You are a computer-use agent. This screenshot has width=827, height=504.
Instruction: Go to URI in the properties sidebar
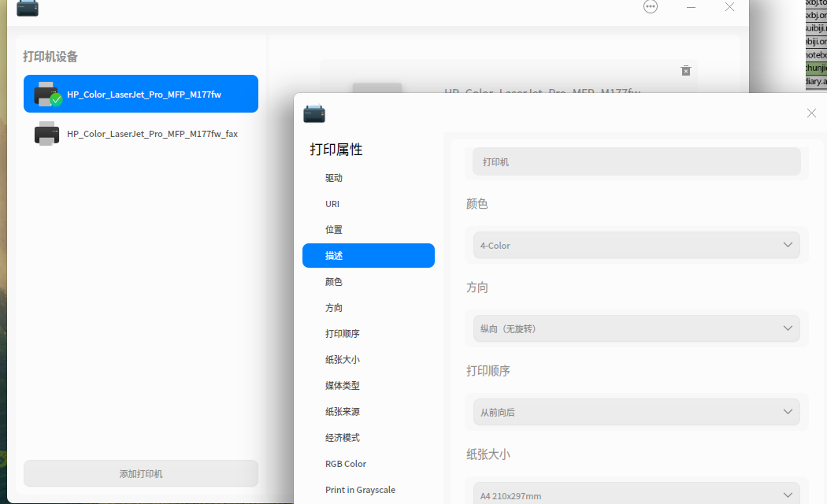point(368,203)
